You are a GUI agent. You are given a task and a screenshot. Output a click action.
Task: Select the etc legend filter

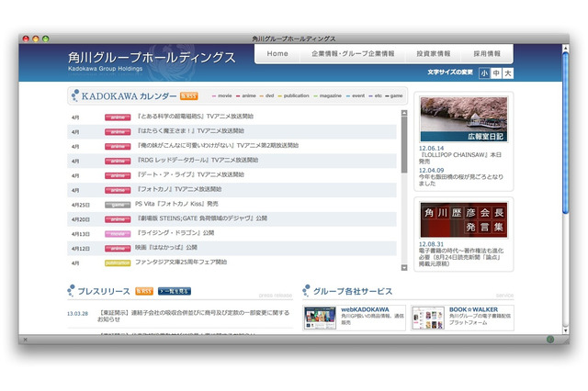pyautogui.click(x=376, y=95)
